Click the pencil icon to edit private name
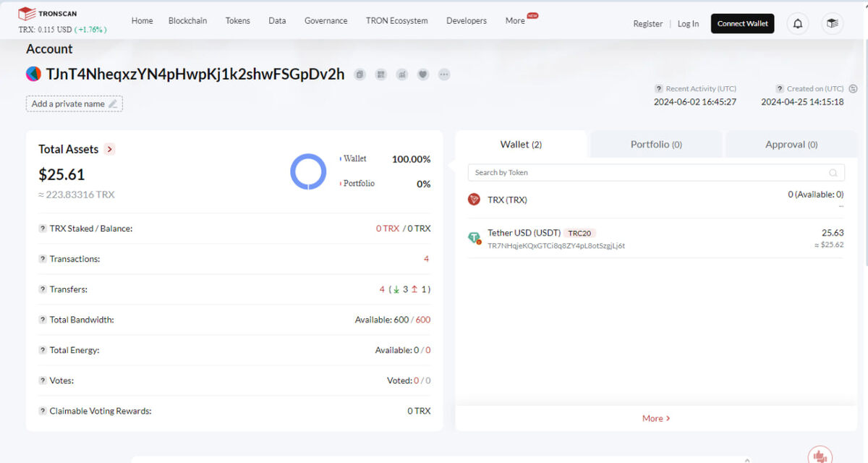Viewport: 868px width, 463px height. [112, 104]
